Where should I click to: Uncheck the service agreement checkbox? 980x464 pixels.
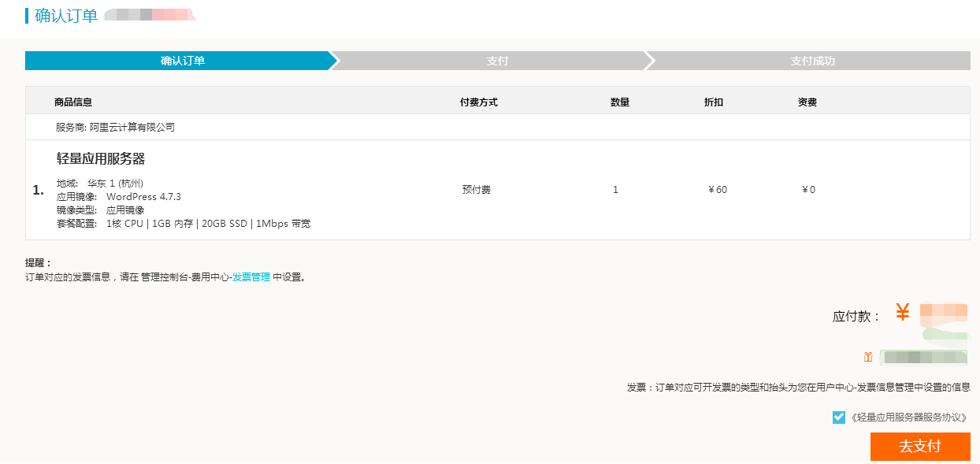[x=839, y=418]
